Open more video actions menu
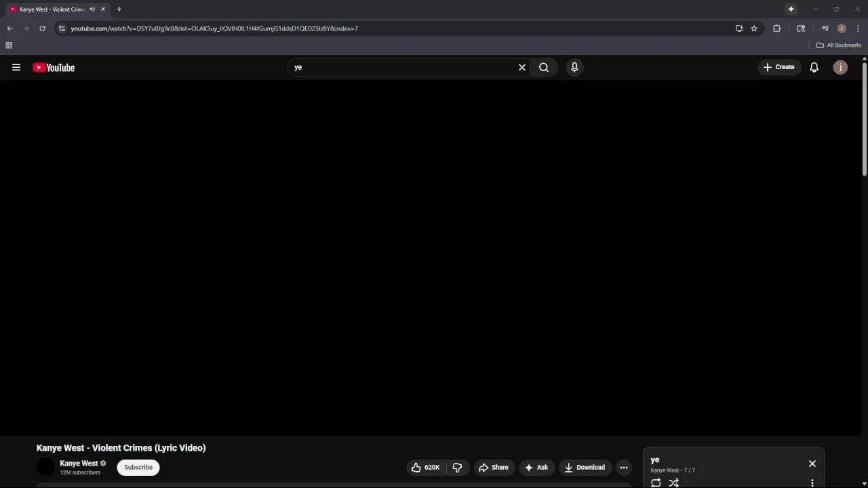The width and height of the screenshot is (868, 488). 624,467
